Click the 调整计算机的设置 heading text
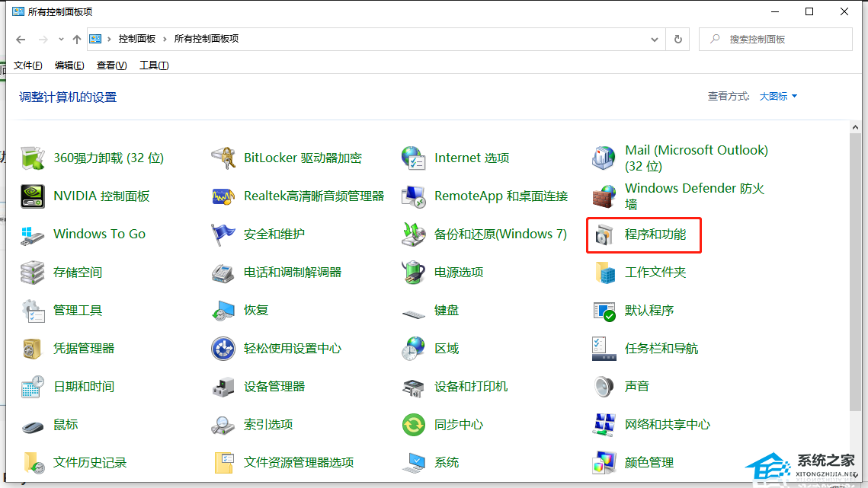 (68, 97)
